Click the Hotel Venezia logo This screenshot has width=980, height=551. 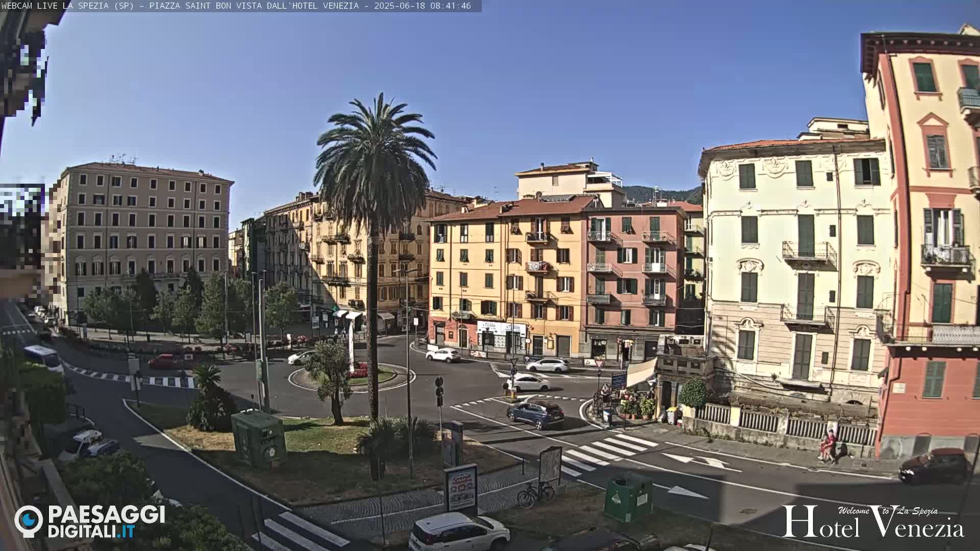coord(873,521)
